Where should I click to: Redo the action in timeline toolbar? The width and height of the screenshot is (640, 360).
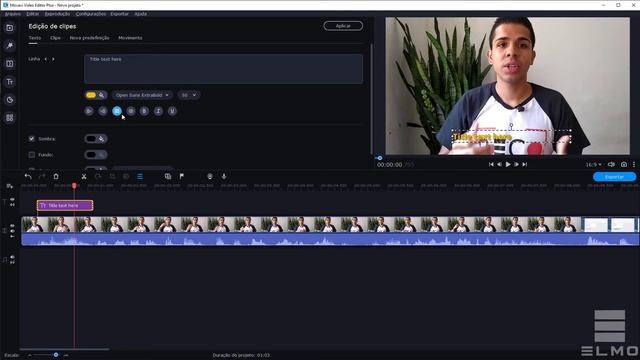[42, 176]
